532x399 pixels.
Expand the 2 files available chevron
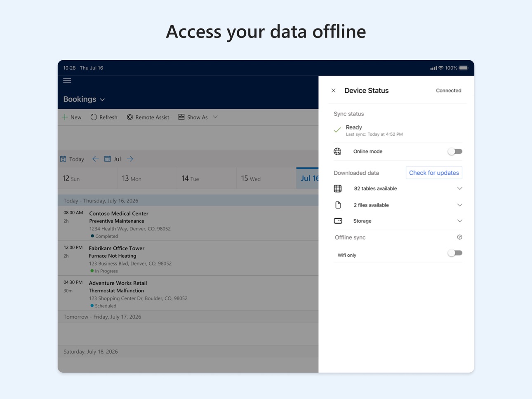[x=459, y=205]
